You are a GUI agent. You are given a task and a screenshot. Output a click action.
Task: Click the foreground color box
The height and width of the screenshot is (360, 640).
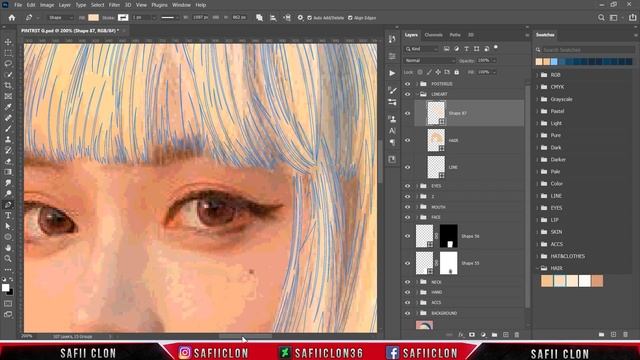[x=6, y=288]
